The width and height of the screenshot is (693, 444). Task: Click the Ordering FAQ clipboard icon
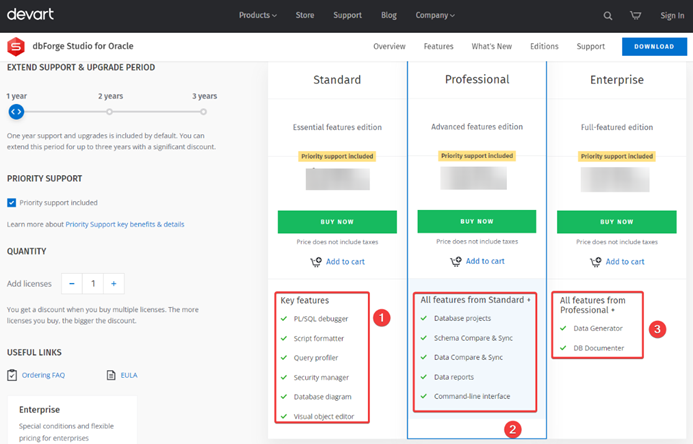pyautogui.click(x=12, y=375)
